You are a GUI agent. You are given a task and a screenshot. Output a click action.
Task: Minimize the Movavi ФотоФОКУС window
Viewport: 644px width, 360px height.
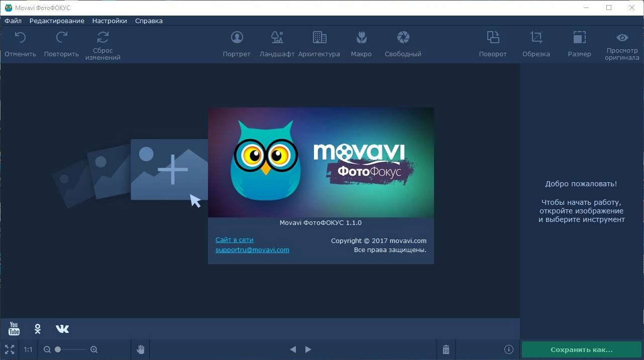coord(586,8)
